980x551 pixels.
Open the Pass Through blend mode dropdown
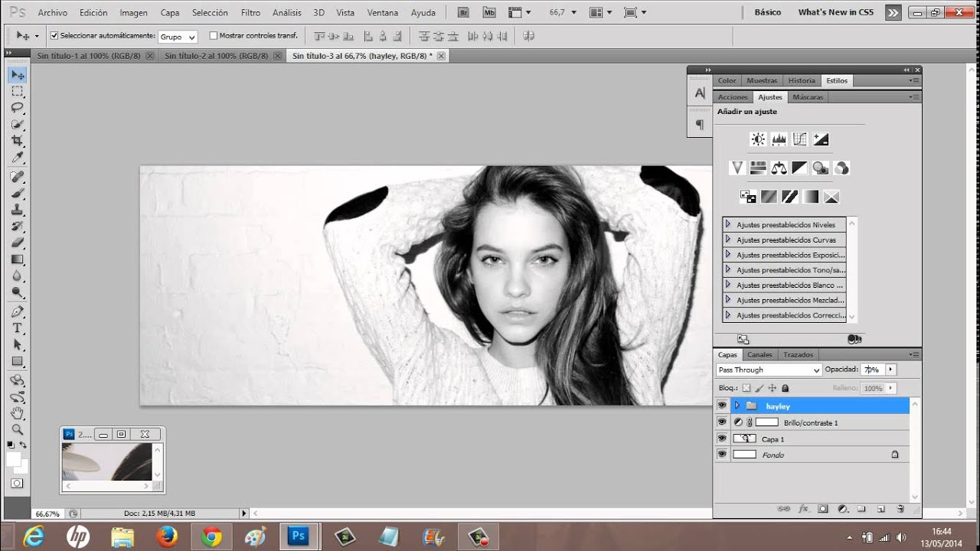pos(769,370)
